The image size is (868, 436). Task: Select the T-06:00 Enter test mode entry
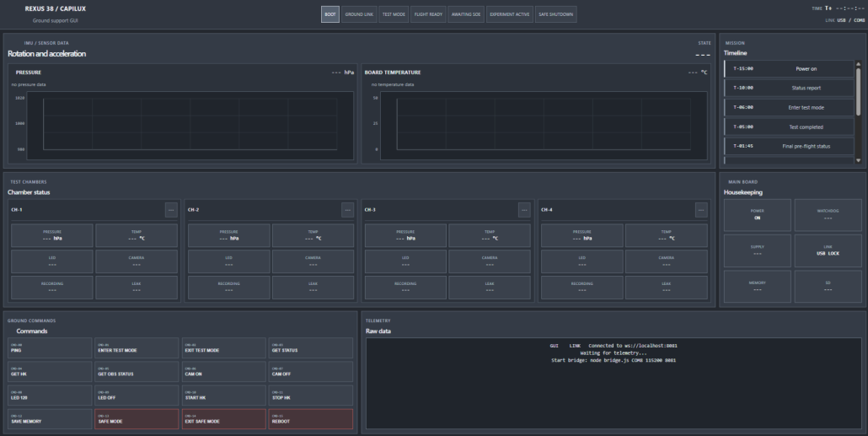789,107
